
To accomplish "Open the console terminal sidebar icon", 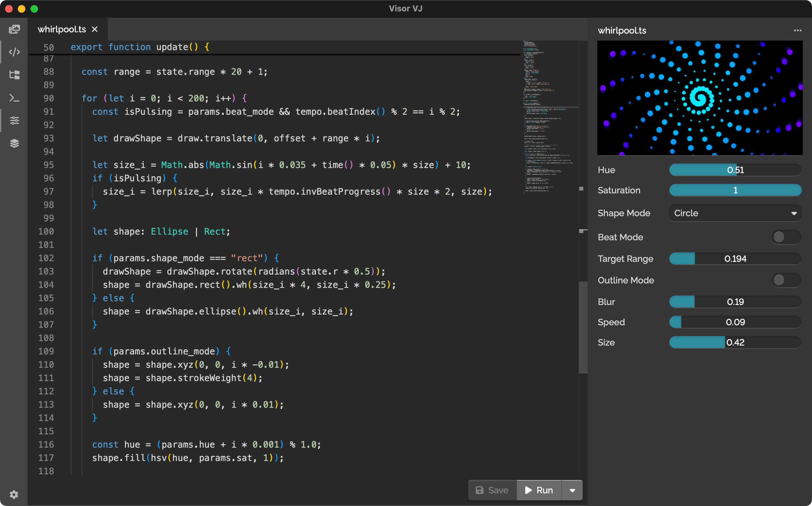I will coord(14,98).
